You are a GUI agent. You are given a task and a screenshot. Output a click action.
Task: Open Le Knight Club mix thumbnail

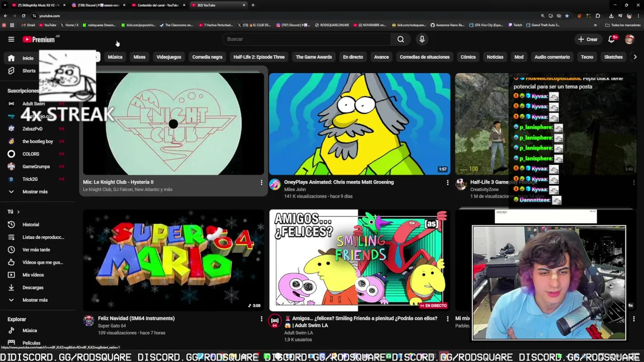pyautogui.click(x=174, y=124)
